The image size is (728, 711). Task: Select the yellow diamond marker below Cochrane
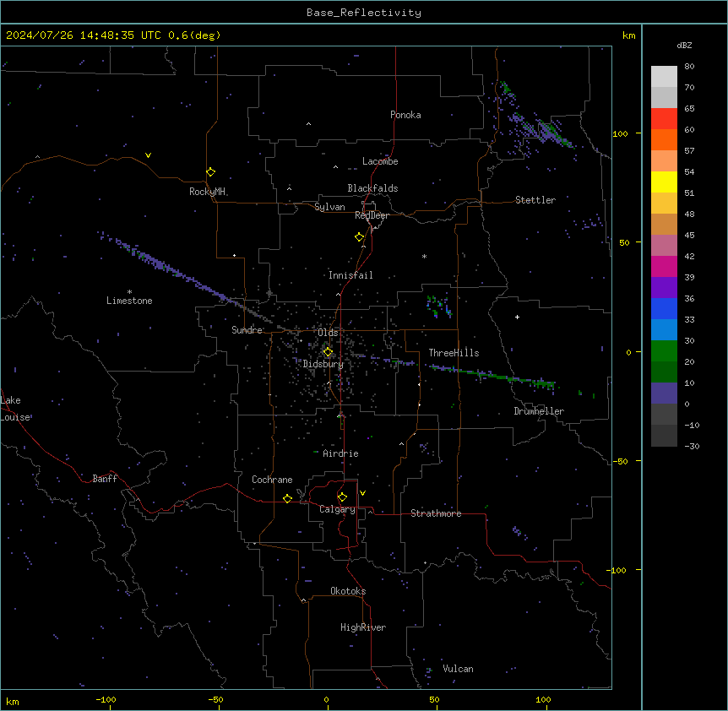pyautogui.click(x=287, y=498)
